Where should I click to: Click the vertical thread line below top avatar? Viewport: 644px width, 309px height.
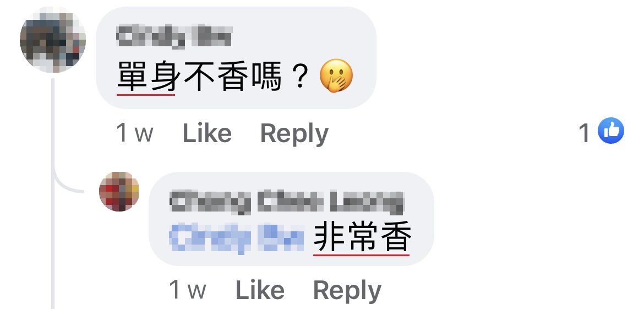point(53,193)
